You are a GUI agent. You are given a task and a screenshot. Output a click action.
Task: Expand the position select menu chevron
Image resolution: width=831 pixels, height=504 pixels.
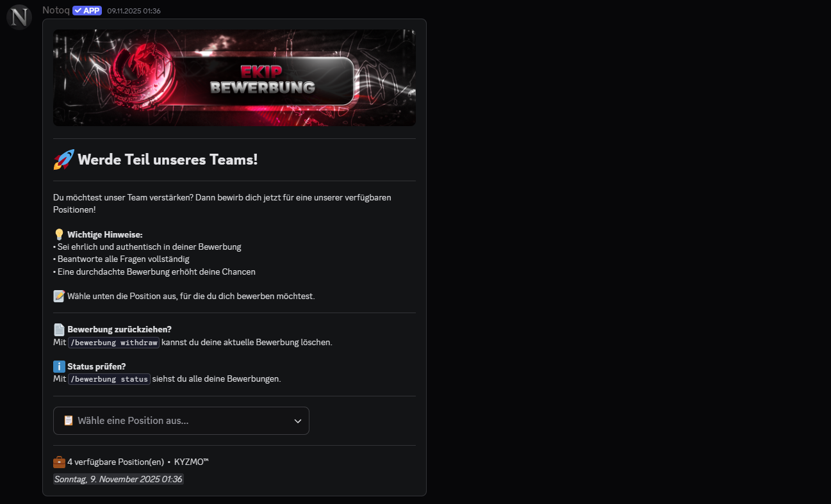tap(297, 421)
